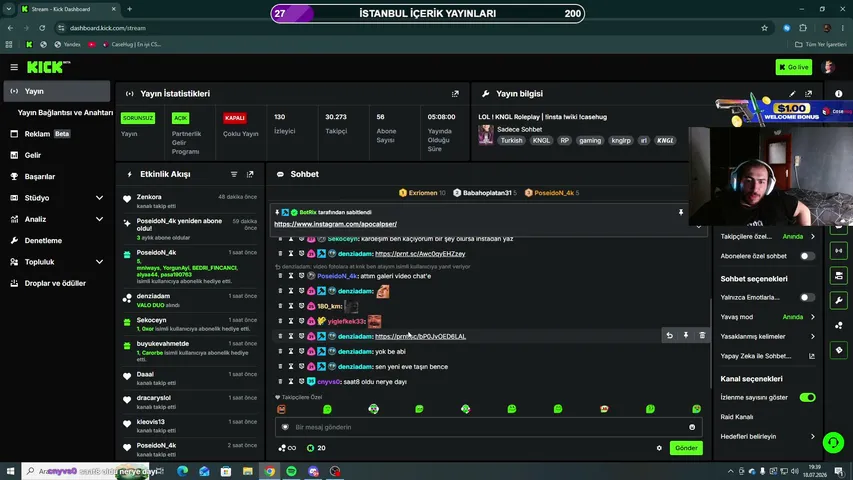The image size is (853, 480).
Task: Unpin the BotRix pinned message
Action: [x=681, y=212]
